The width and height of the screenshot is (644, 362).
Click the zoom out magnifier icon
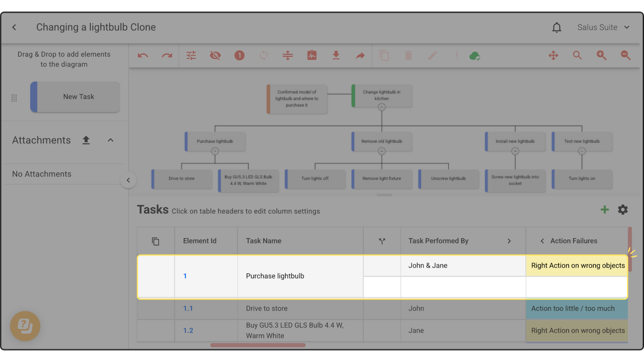[626, 56]
